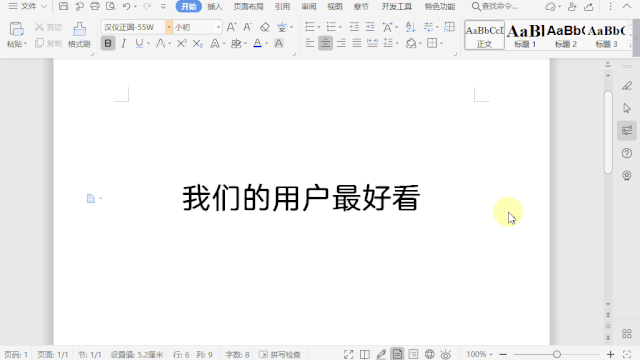Click the superscript X² icon
This screenshot has width=640, height=360.
(x=182, y=43)
